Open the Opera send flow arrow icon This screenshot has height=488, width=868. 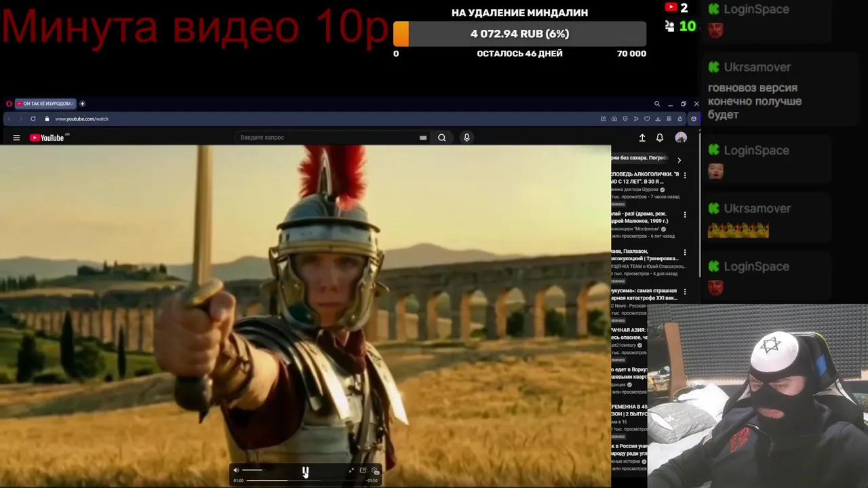point(636,119)
